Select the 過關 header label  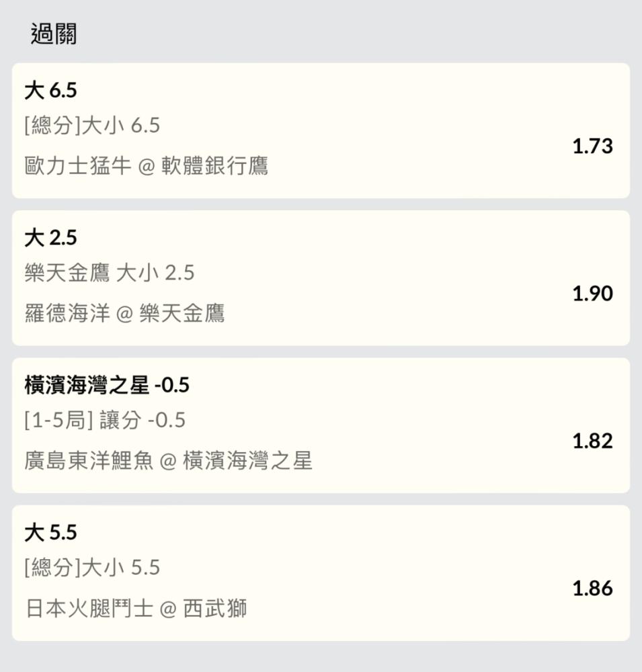pyautogui.click(x=54, y=34)
